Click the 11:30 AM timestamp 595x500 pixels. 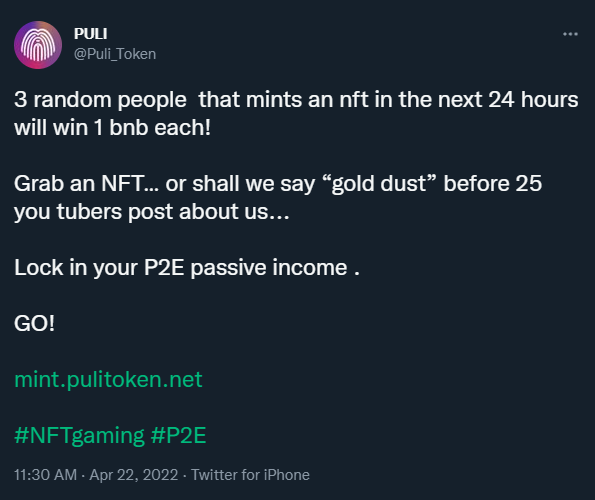pos(46,475)
